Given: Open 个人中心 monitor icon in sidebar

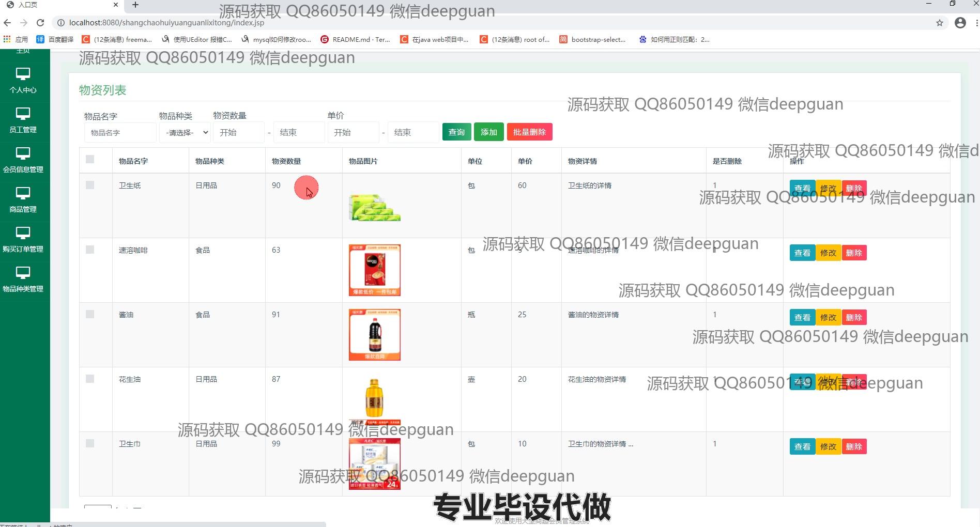Looking at the screenshot, I should (x=23, y=74).
